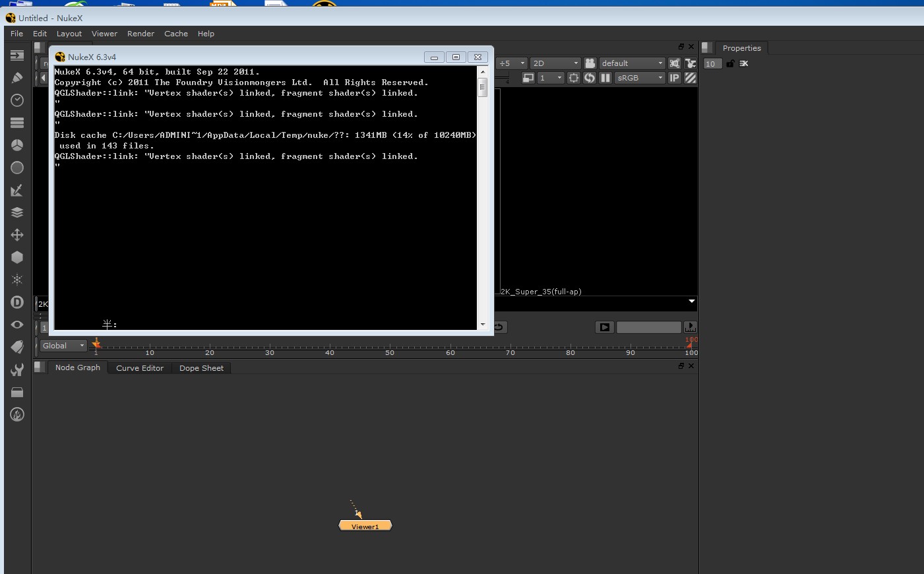Open the 3D nodes cube icon
924x574 pixels.
click(x=17, y=257)
